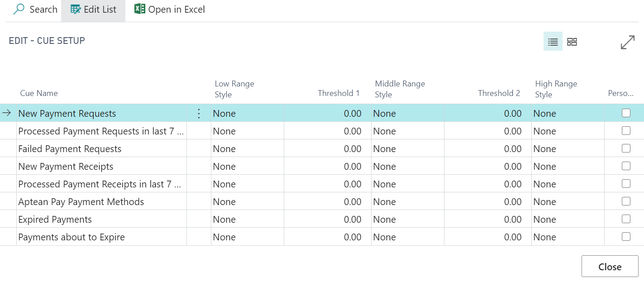Open Middle Range Style for New Payment Receipts
The height and width of the screenshot is (282, 644).
point(407,167)
